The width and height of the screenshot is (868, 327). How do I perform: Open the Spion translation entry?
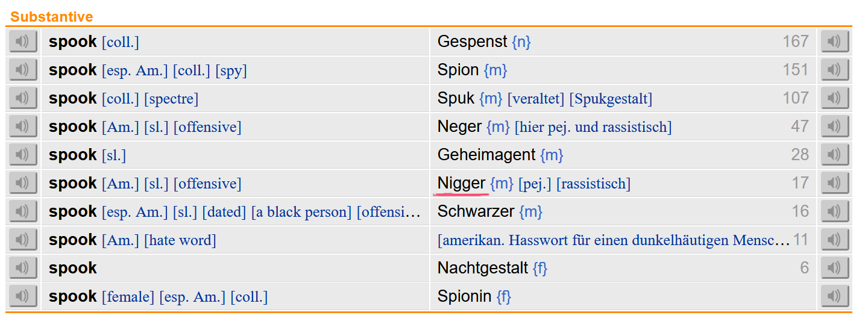click(458, 70)
